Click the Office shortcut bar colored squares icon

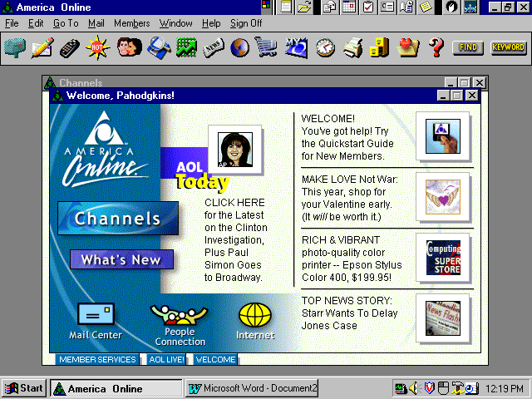[x=266, y=6]
